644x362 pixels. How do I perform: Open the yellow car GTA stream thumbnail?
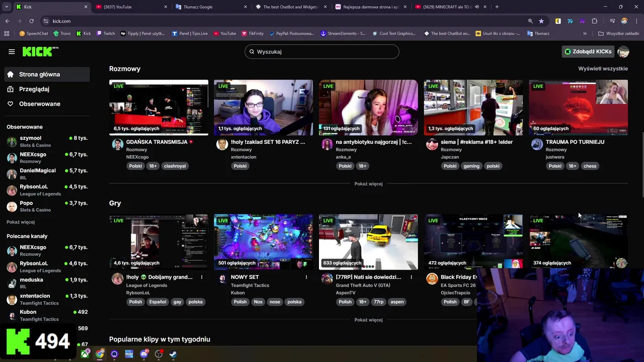coord(368,242)
